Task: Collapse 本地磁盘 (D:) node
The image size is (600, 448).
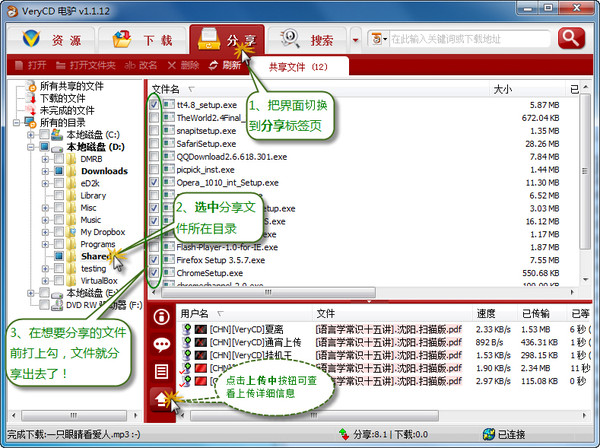Action: (31, 147)
